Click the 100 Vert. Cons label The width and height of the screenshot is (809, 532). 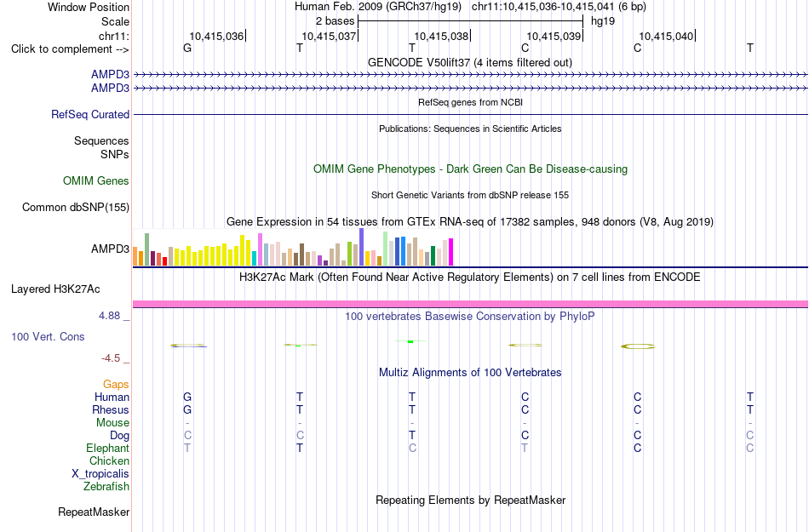(48, 336)
